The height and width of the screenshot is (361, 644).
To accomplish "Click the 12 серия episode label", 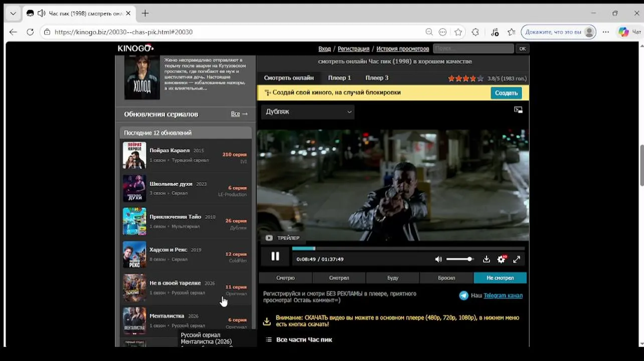I will point(236,254).
